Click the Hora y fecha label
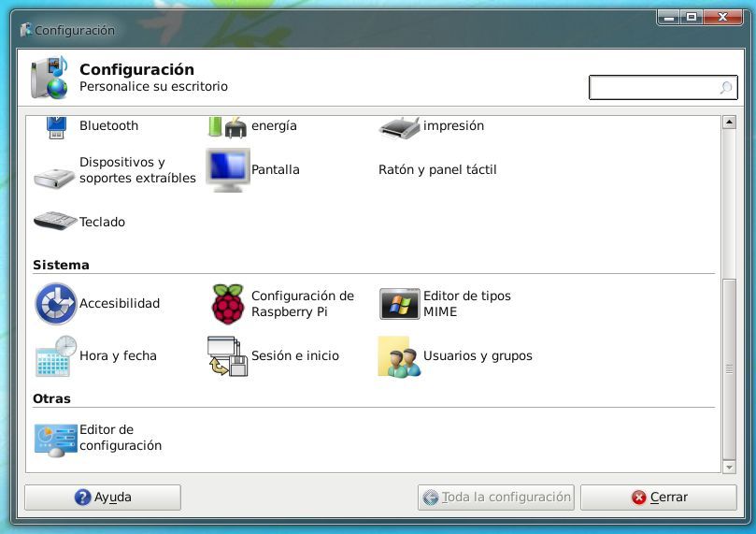Image resolution: width=756 pixels, height=534 pixels. 118,356
